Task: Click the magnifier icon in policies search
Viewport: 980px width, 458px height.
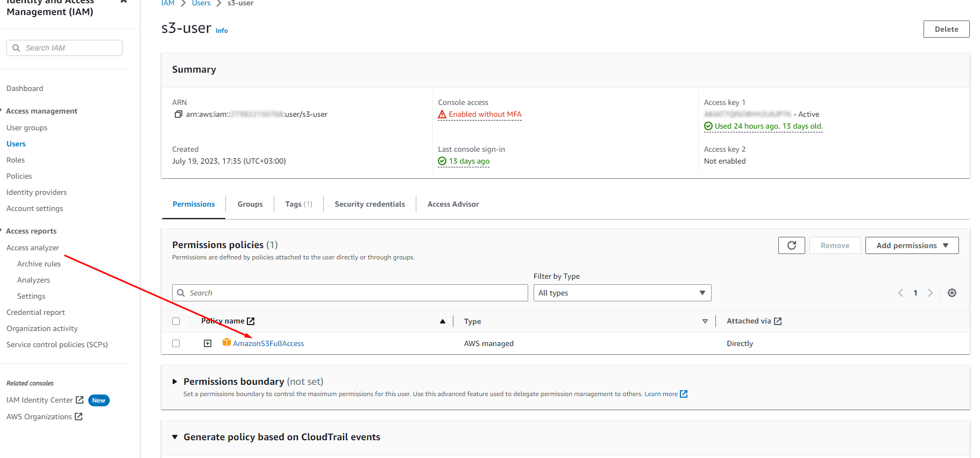Action: 181,293
